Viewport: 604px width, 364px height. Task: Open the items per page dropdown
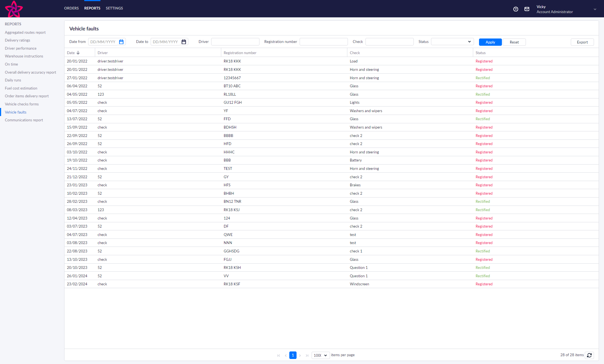point(321,355)
